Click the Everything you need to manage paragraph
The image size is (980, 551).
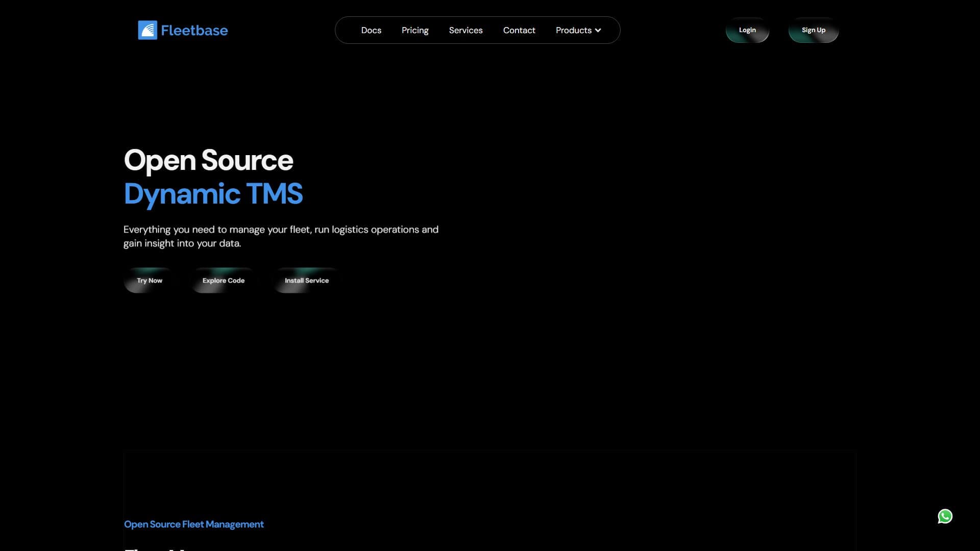point(281,236)
